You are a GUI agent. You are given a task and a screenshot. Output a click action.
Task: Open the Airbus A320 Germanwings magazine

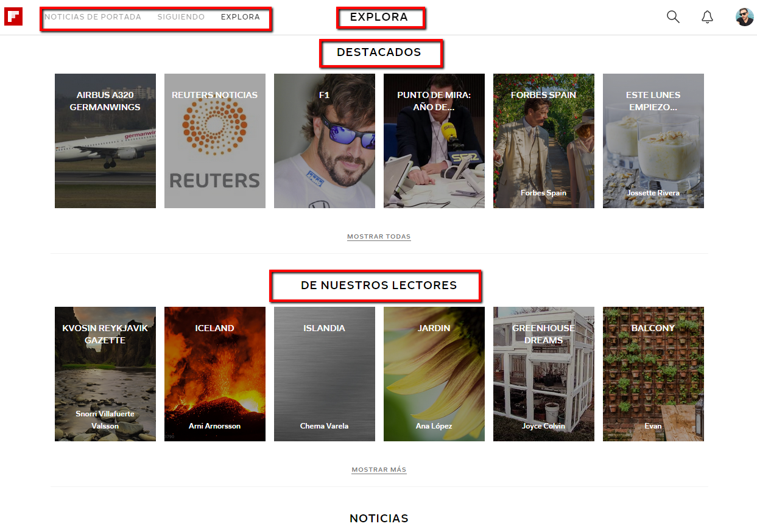[x=105, y=141]
